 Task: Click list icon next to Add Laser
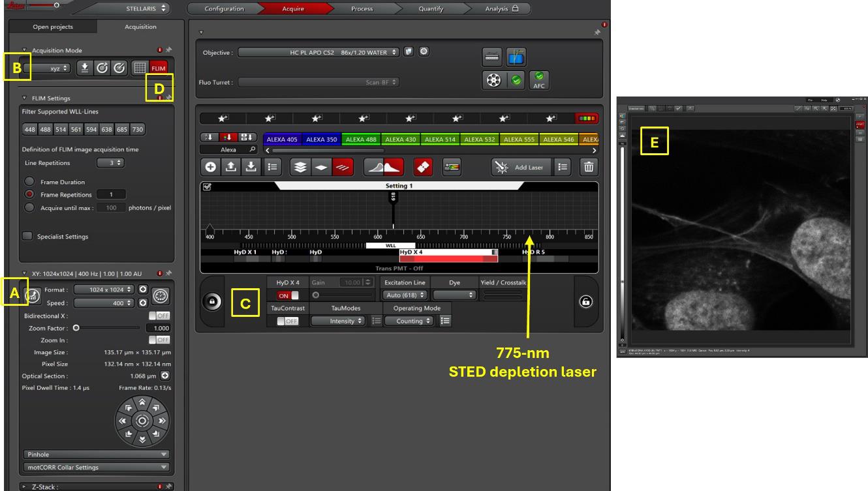coord(562,167)
